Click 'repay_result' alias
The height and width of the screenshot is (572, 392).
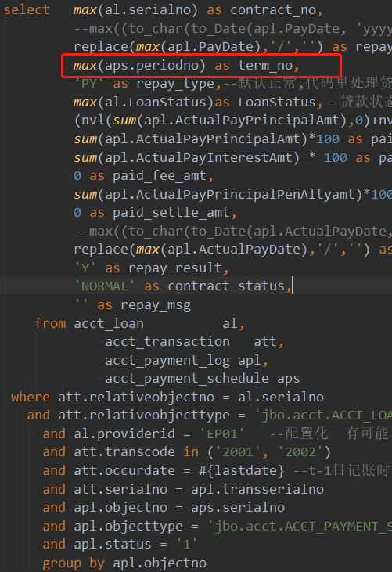(x=175, y=268)
